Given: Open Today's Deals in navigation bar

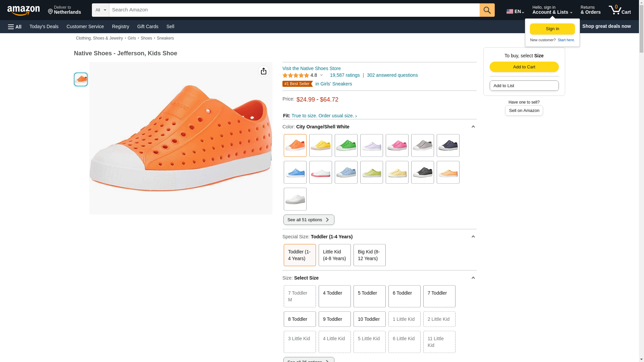Looking at the screenshot, I should tap(44, 26).
